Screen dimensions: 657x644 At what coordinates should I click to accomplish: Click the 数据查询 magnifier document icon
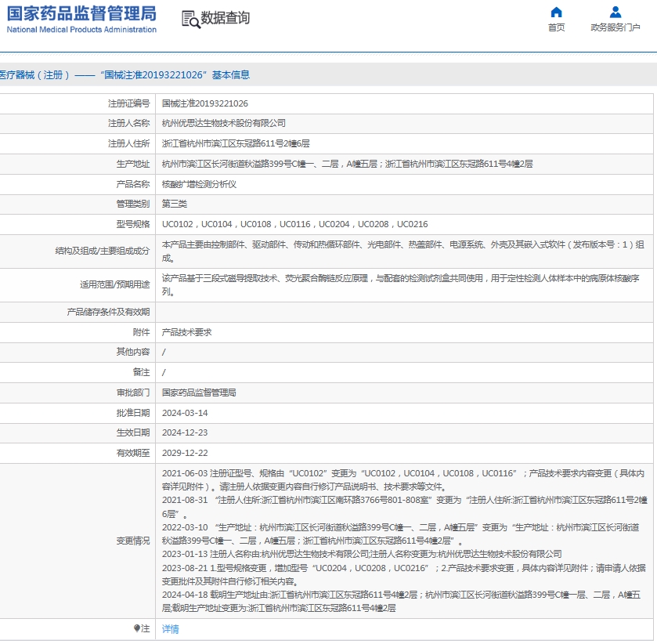tap(190, 19)
